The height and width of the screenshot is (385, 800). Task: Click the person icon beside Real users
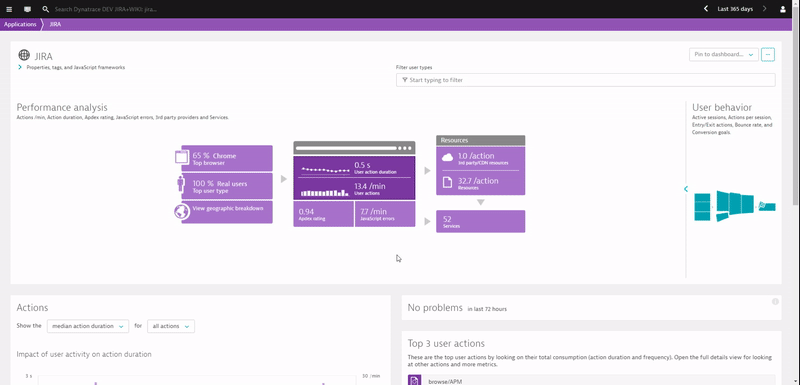[181, 184]
